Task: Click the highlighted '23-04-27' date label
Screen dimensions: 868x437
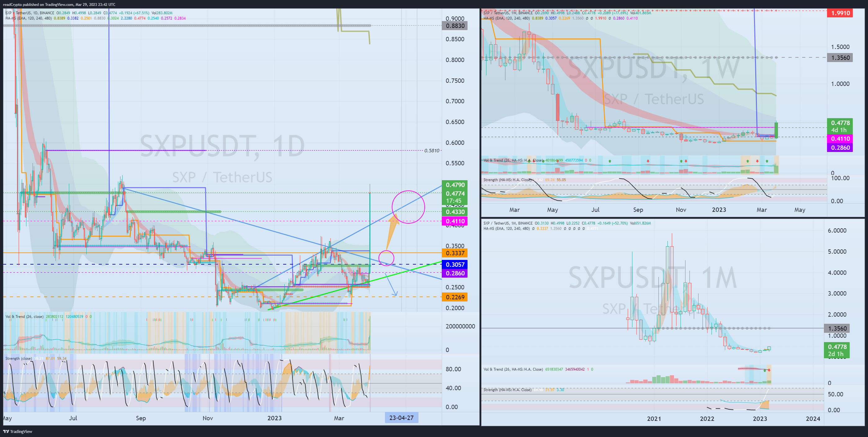Action: (x=401, y=418)
